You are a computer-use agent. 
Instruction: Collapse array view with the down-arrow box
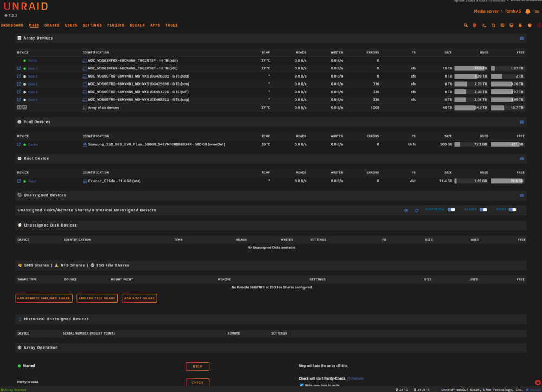coord(20,107)
